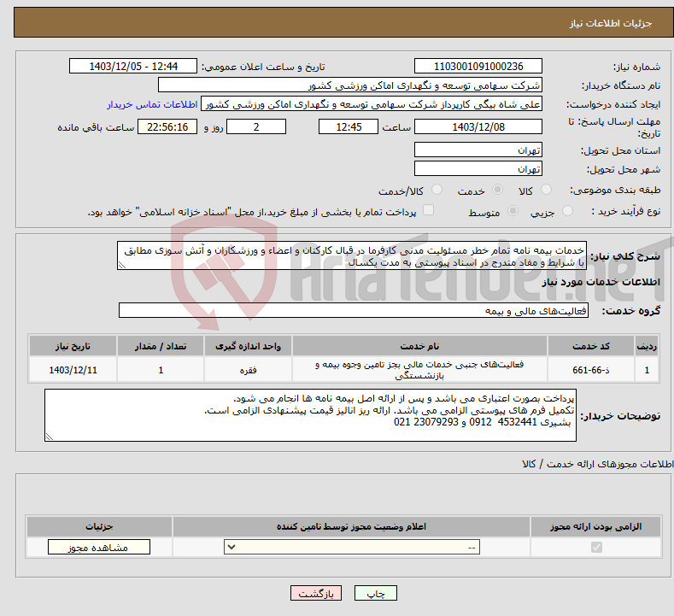
Task: Click the ردیف column header
Action: coord(647,346)
